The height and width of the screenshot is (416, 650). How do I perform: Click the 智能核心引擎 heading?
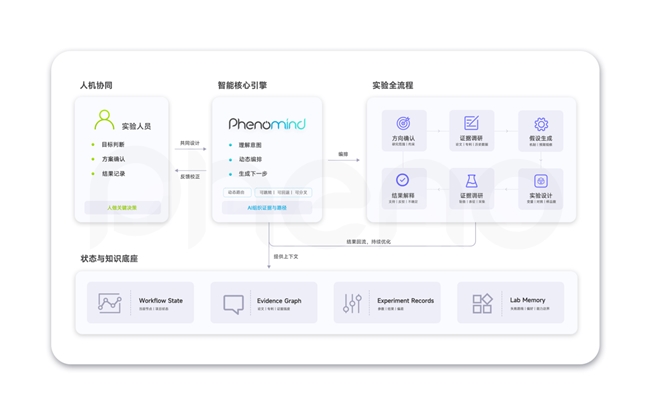coord(243,85)
